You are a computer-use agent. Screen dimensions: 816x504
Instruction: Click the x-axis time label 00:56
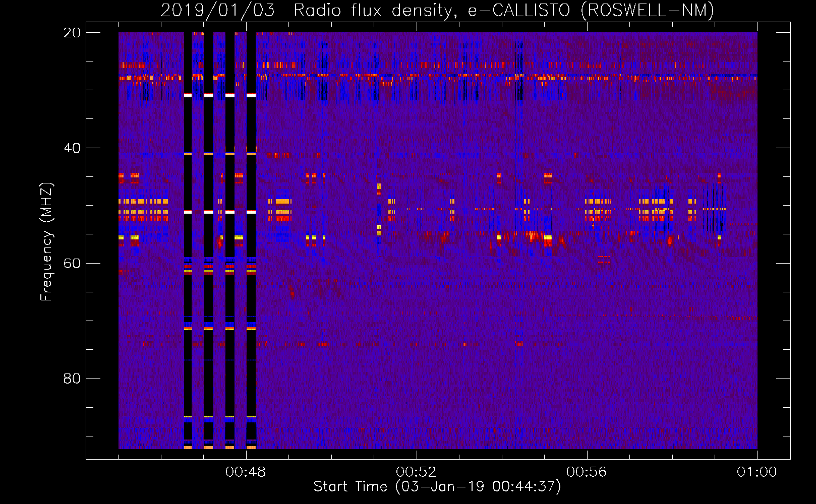[587, 472]
